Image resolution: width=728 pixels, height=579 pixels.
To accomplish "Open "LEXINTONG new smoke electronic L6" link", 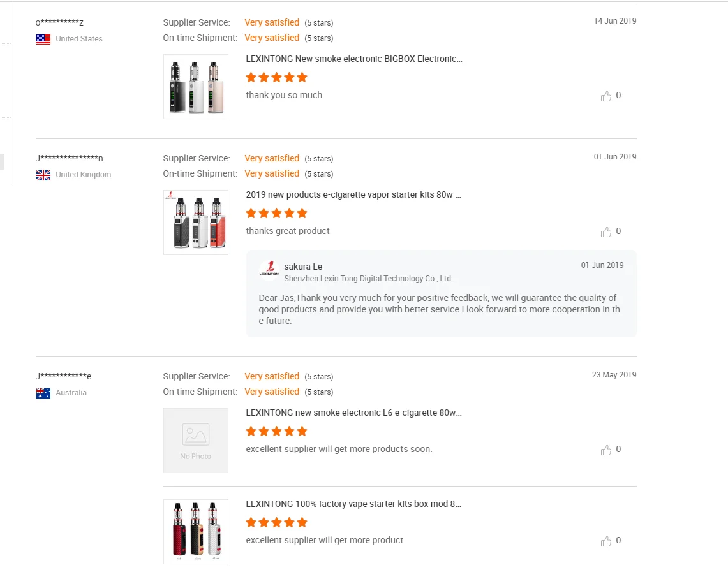I will pos(354,413).
